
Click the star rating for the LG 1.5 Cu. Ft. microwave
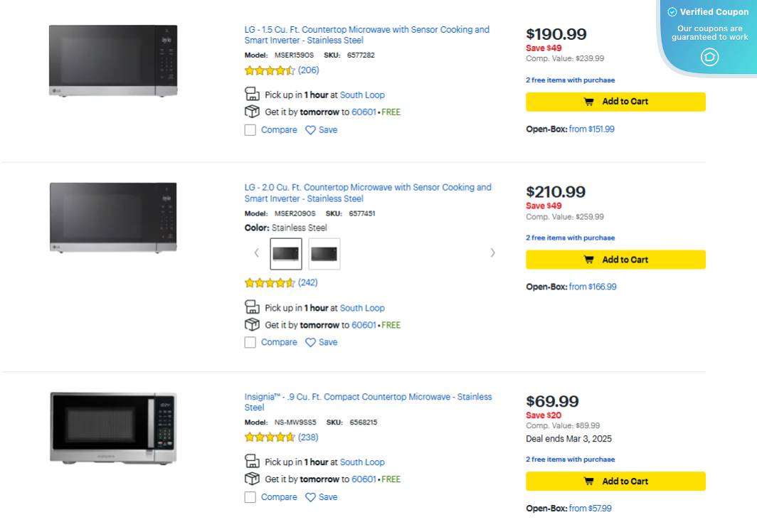tap(270, 70)
